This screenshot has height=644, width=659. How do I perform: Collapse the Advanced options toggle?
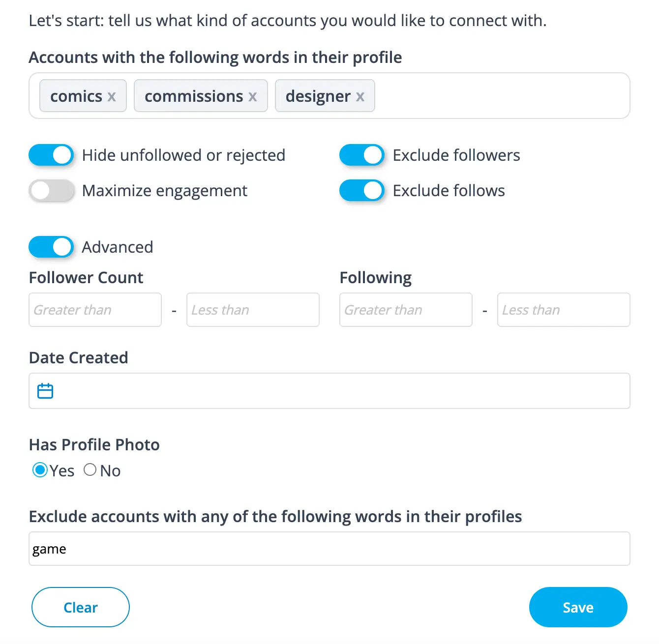[x=51, y=247]
